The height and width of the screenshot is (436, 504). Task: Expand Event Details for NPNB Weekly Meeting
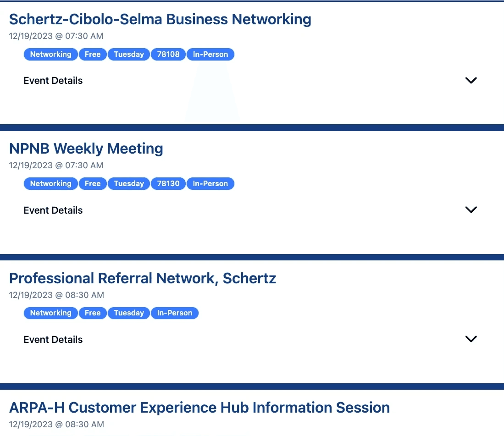(471, 210)
